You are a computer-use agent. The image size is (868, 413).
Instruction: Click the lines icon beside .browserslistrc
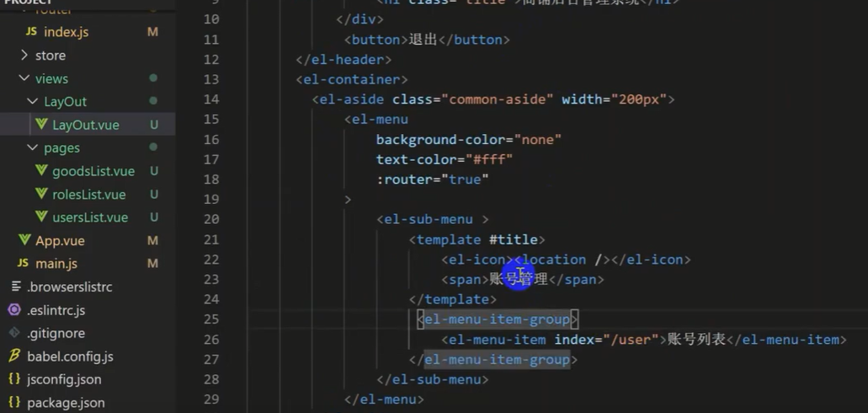tap(16, 287)
